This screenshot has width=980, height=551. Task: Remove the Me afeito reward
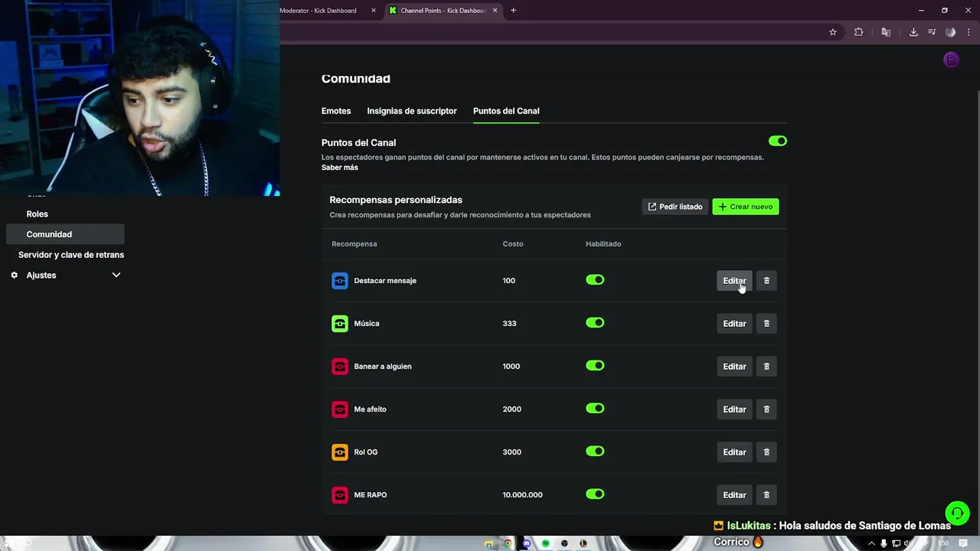(x=766, y=409)
